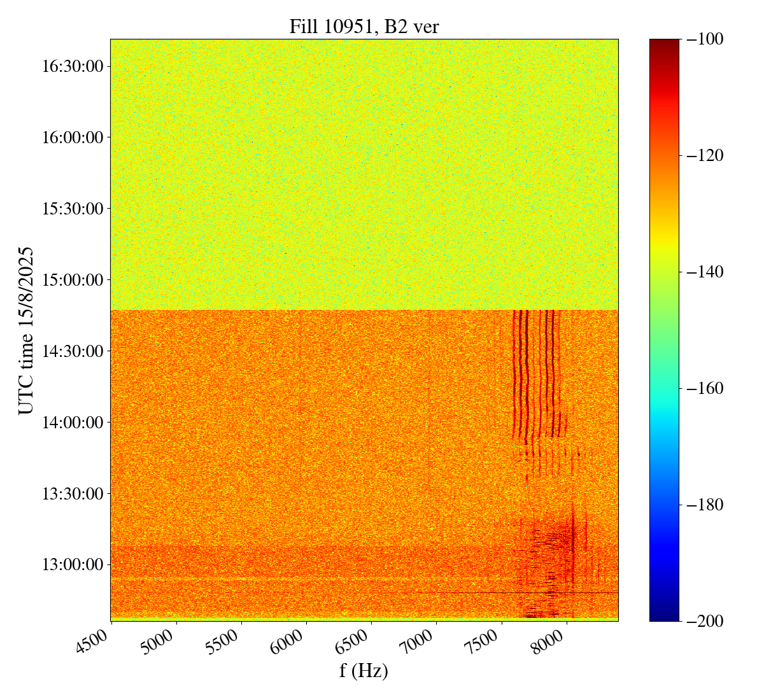
Task: Click the −100 colorbar tick label
Action: click(x=703, y=39)
